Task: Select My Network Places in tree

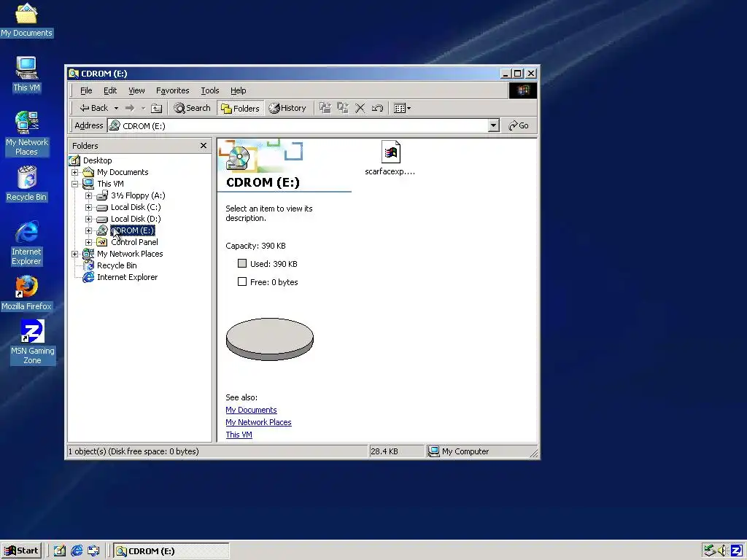Action: 130,254
